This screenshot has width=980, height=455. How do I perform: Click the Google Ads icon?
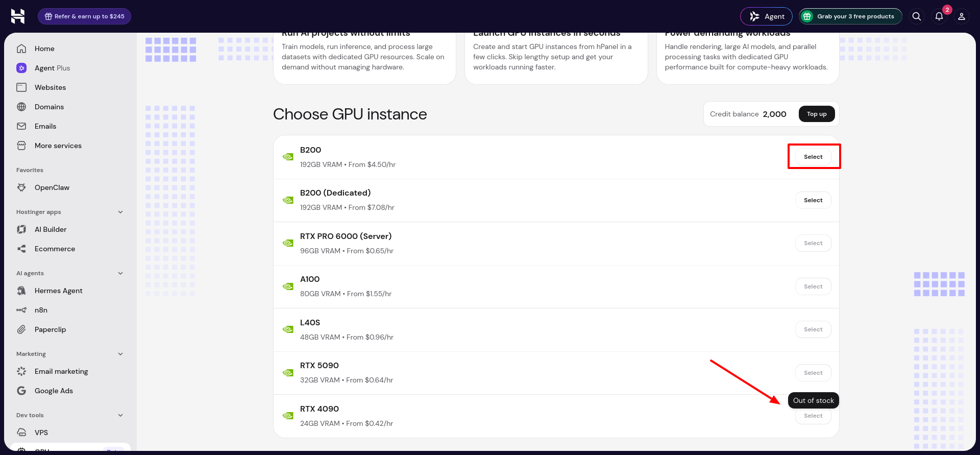tap(21, 391)
